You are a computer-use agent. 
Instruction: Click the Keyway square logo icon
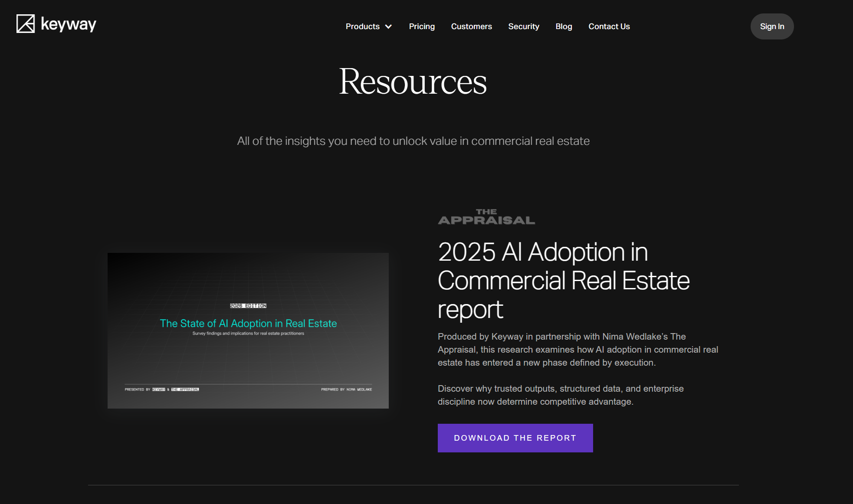(26, 24)
